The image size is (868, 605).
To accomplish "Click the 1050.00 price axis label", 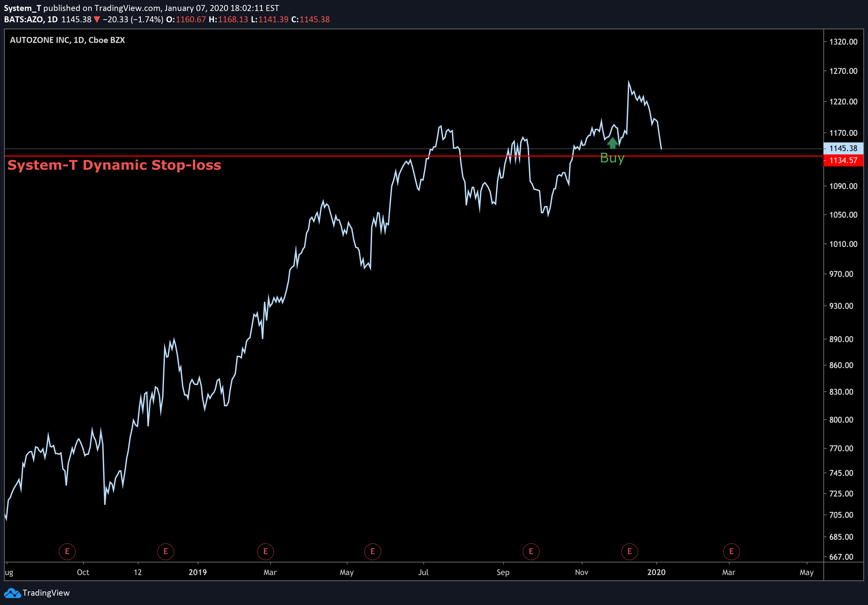I will [x=843, y=215].
